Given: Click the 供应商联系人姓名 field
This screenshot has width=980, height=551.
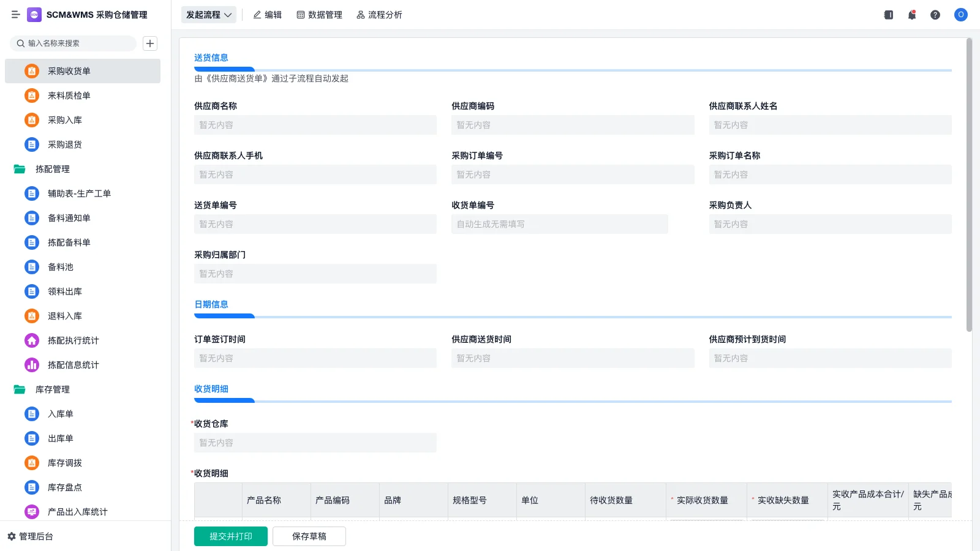Looking at the screenshot, I should pos(831,125).
